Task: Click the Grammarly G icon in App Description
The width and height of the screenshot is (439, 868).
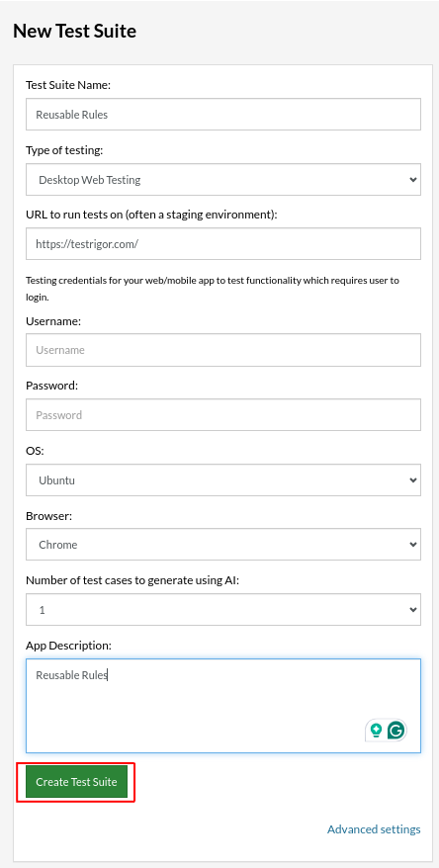Action: [x=395, y=731]
